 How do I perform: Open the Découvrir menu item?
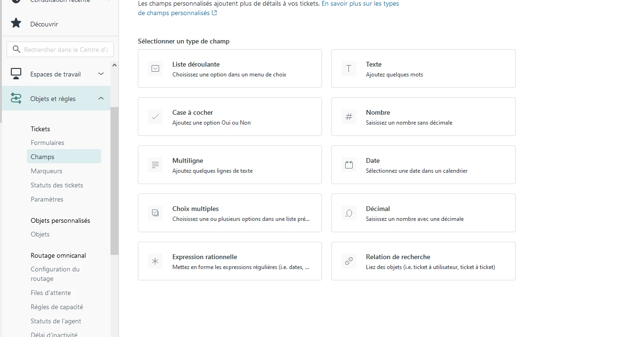[44, 24]
